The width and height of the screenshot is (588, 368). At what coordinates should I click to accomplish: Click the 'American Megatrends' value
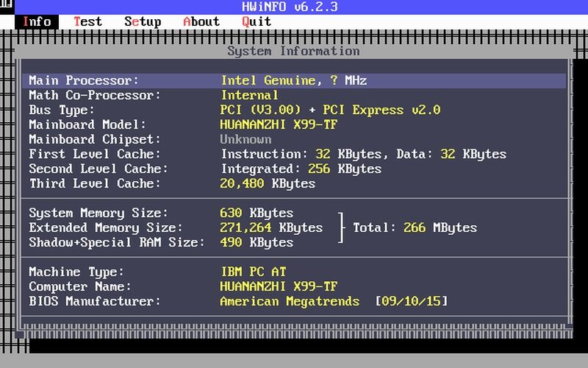(x=290, y=301)
